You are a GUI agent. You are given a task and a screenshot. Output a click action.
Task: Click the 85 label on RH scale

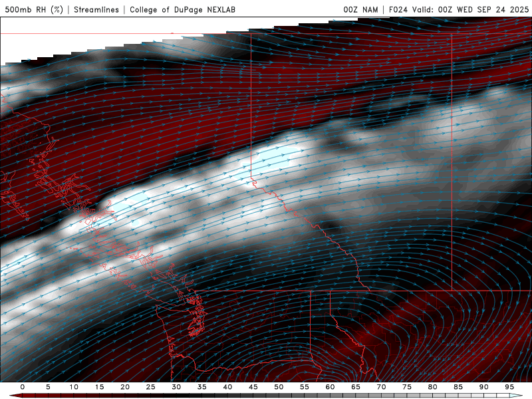[458, 387]
